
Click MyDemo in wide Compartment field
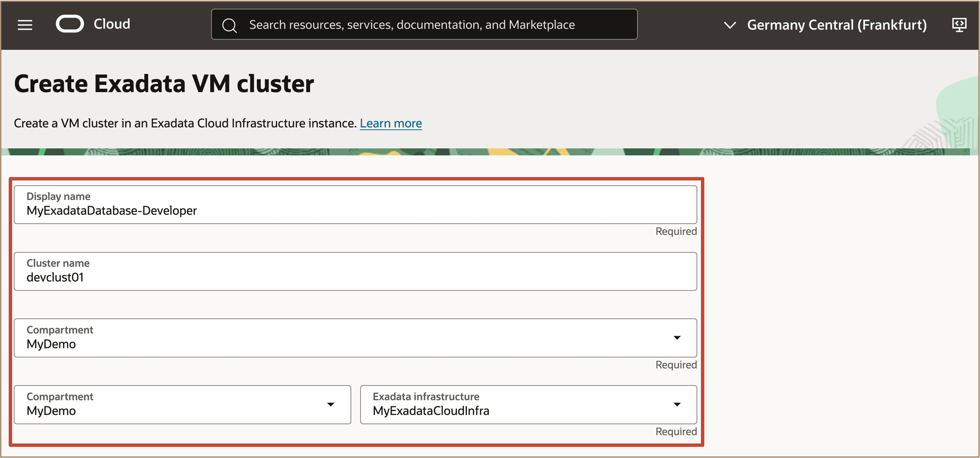tap(51, 344)
